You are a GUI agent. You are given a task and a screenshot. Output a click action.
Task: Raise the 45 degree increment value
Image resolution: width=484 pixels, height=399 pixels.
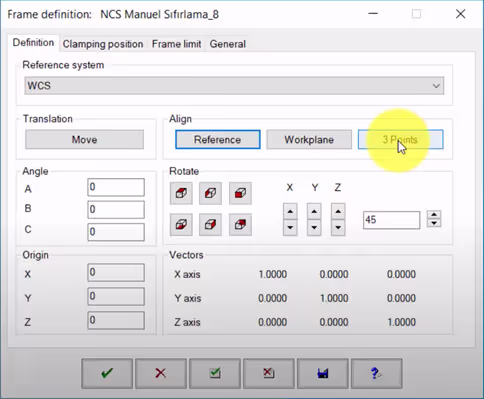click(434, 215)
